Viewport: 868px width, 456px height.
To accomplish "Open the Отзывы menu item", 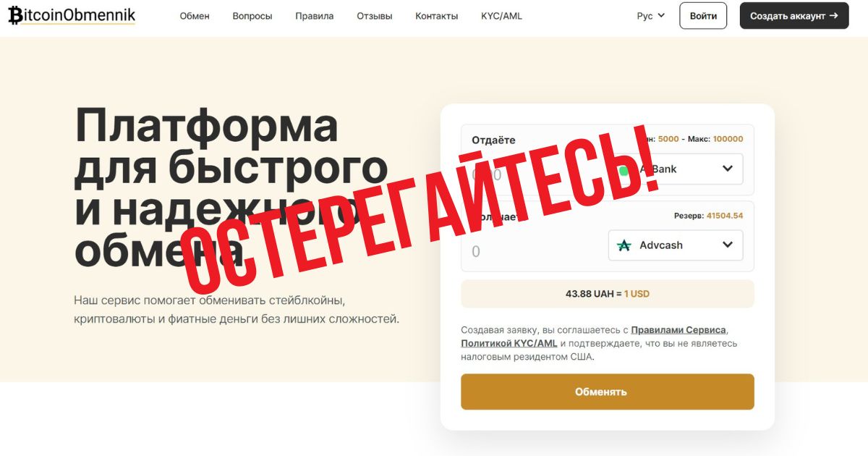I will click(x=375, y=16).
